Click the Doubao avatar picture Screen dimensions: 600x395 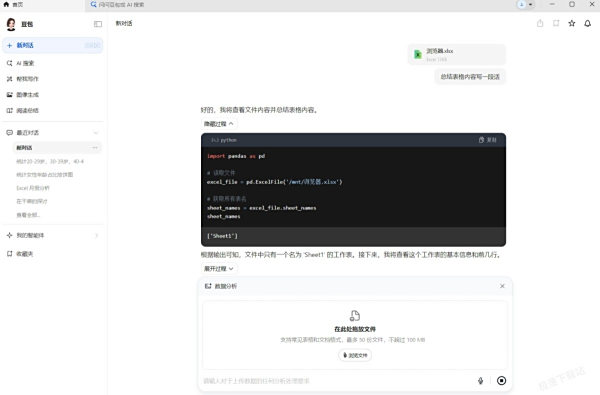click(x=11, y=24)
